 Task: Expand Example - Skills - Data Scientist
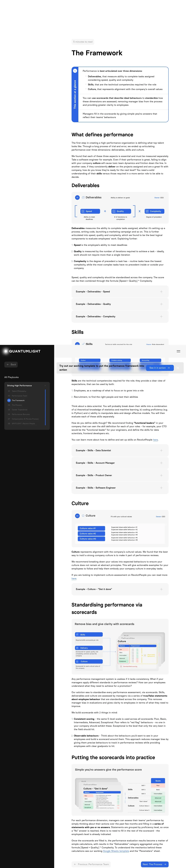(120, 450)
